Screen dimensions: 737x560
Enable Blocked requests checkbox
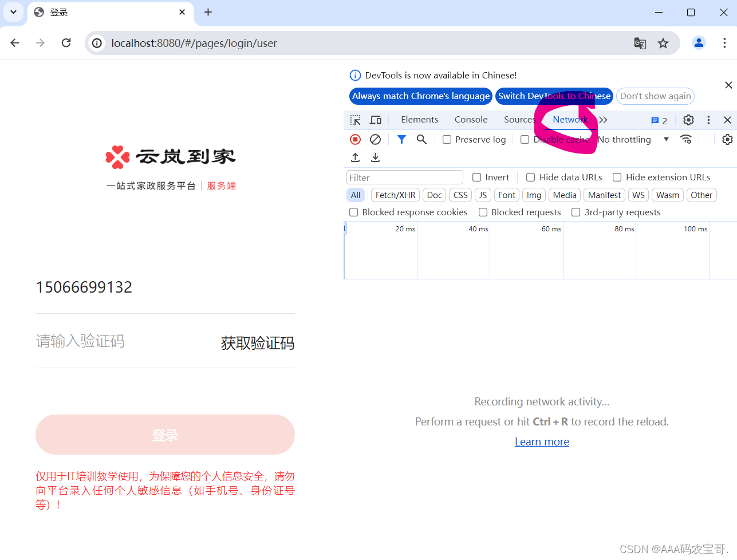tap(483, 212)
